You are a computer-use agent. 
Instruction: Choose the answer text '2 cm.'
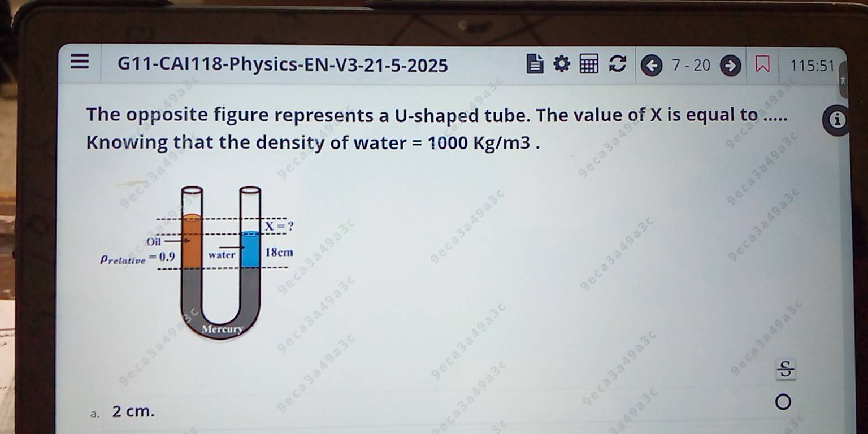[x=133, y=411]
